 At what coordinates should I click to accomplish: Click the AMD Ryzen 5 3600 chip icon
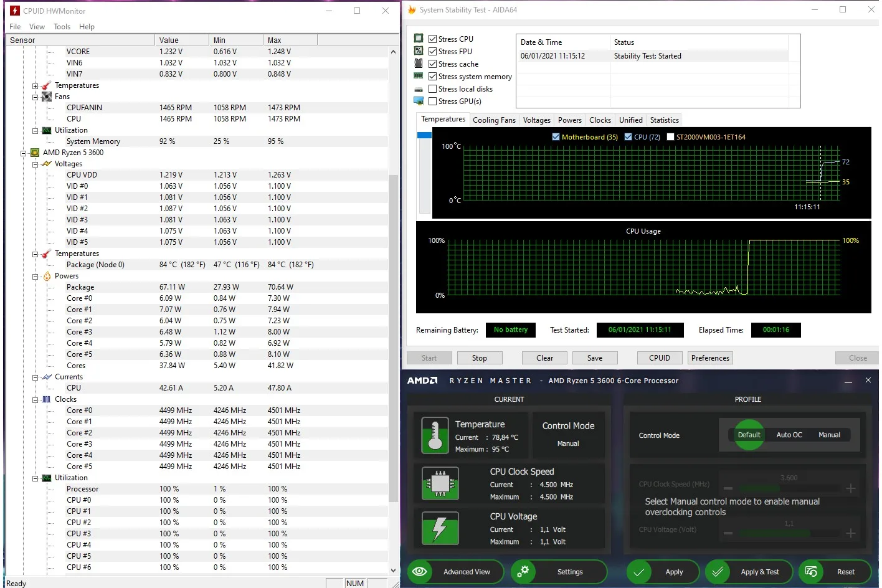coord(35,153)
